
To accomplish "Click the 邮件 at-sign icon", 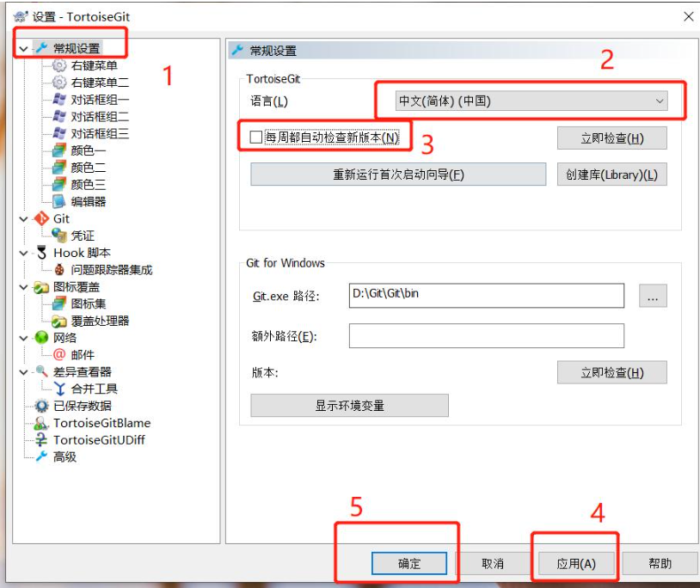I will click(x=59, y=355).
